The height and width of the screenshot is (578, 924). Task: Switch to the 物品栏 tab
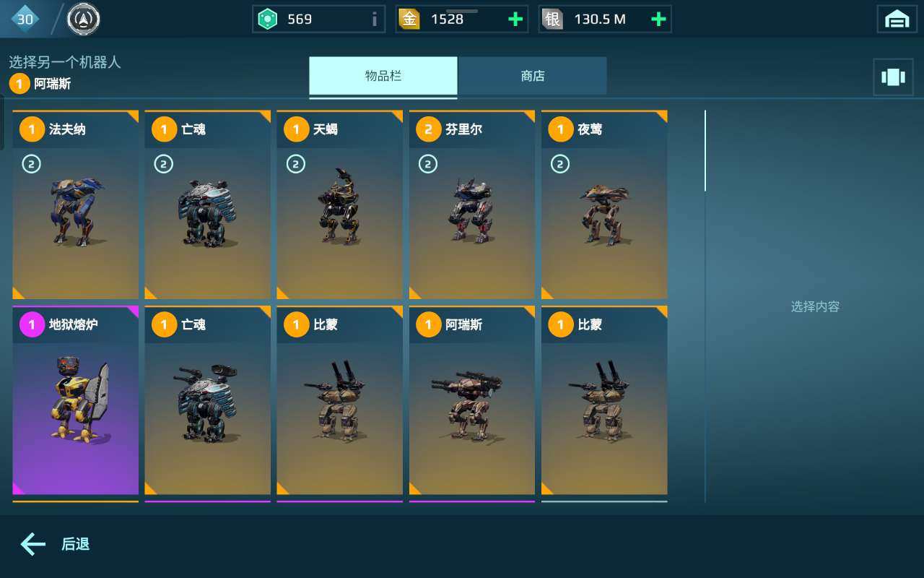point(383,76)
